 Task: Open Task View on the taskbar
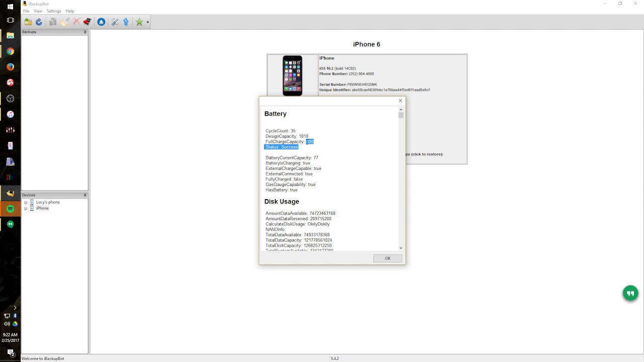point(10,20)
